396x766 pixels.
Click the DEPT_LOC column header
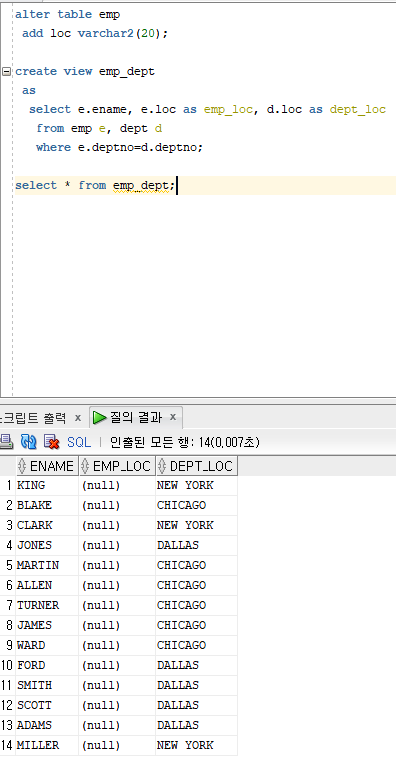pos(197,466)
